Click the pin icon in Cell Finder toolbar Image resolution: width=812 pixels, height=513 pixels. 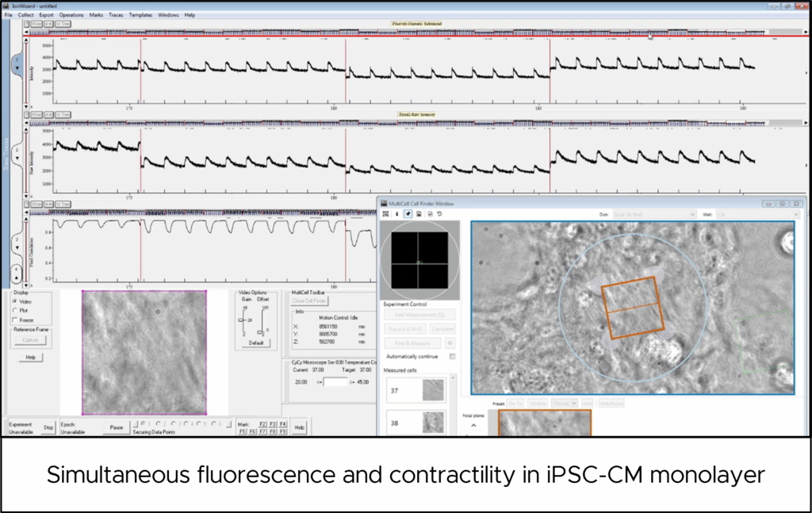tap(408, 214)
